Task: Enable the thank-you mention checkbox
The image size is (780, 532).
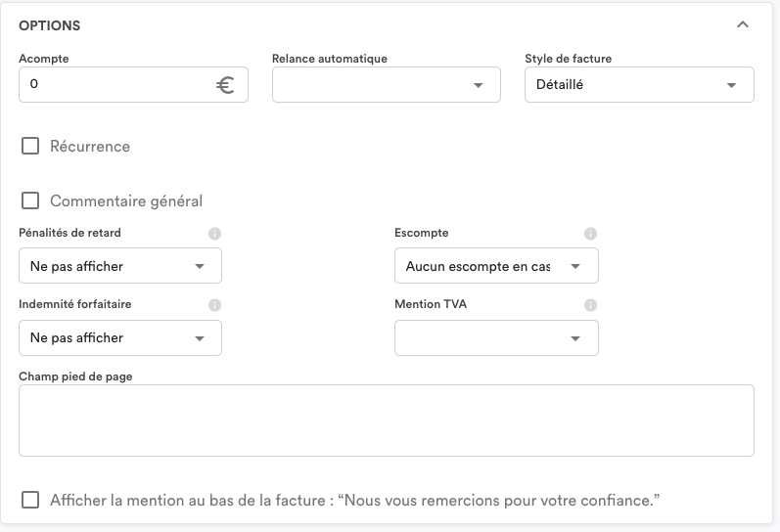Action: pos(30,500)
